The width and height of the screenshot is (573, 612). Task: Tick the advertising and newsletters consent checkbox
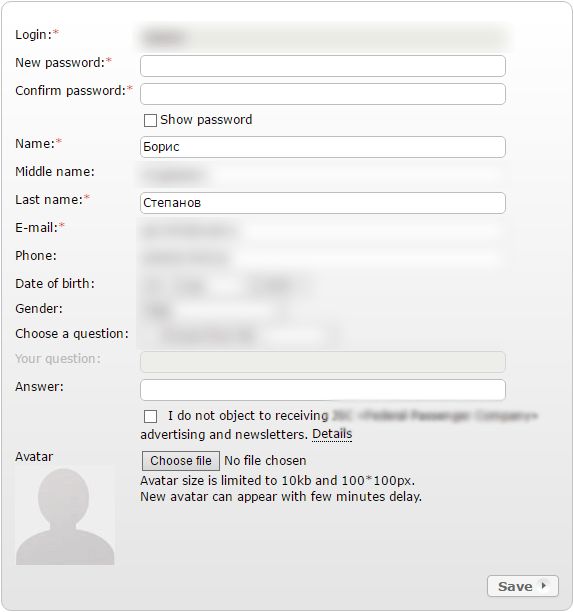(x=150, y=416)
